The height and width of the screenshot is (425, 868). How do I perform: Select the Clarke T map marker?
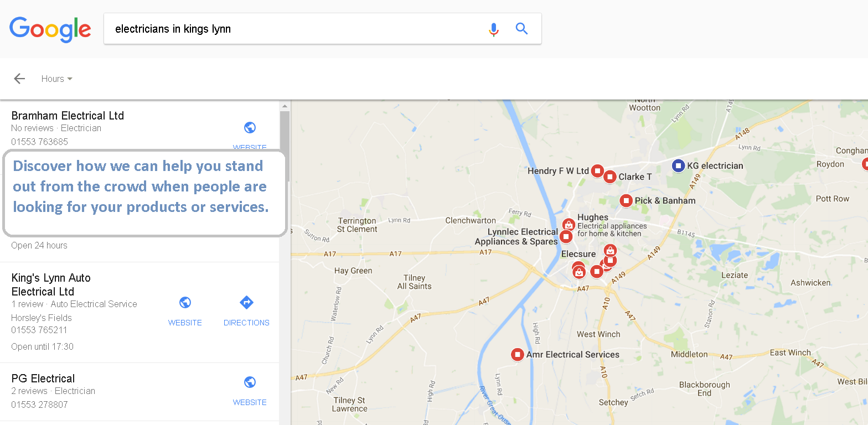(x=609, y=177)
